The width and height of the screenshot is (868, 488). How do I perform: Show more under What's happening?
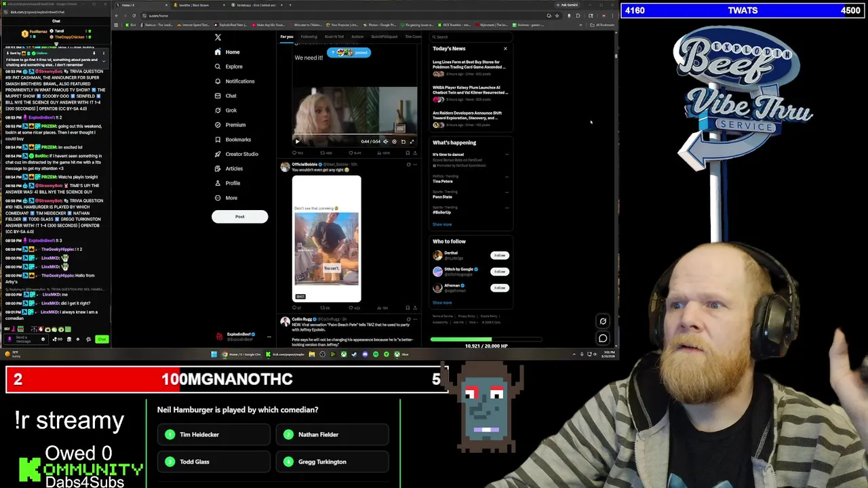click(442, 224)
